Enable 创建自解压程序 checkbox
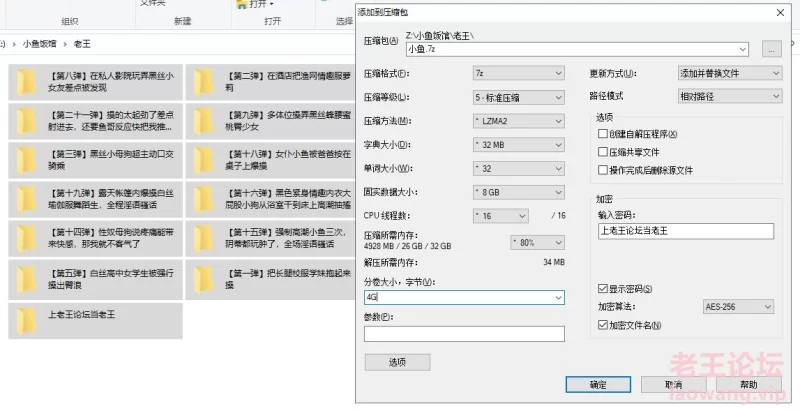800x411 pixels. pos(602,134)
